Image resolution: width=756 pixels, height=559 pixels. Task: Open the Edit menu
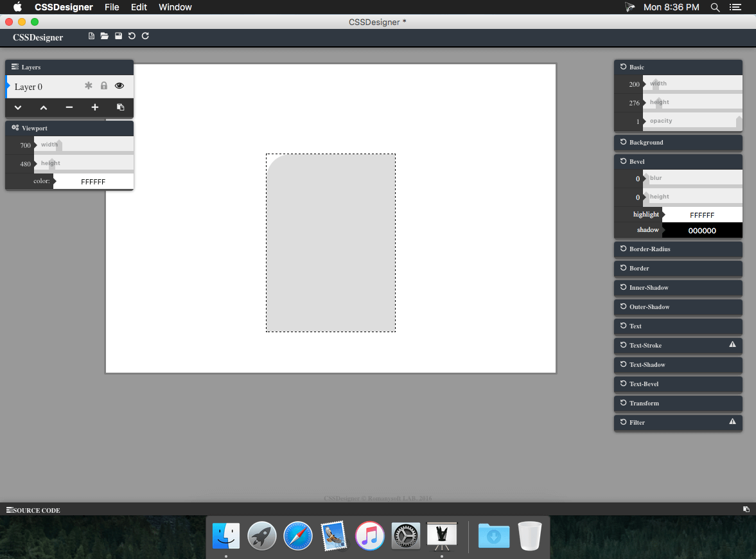point(139,7)
